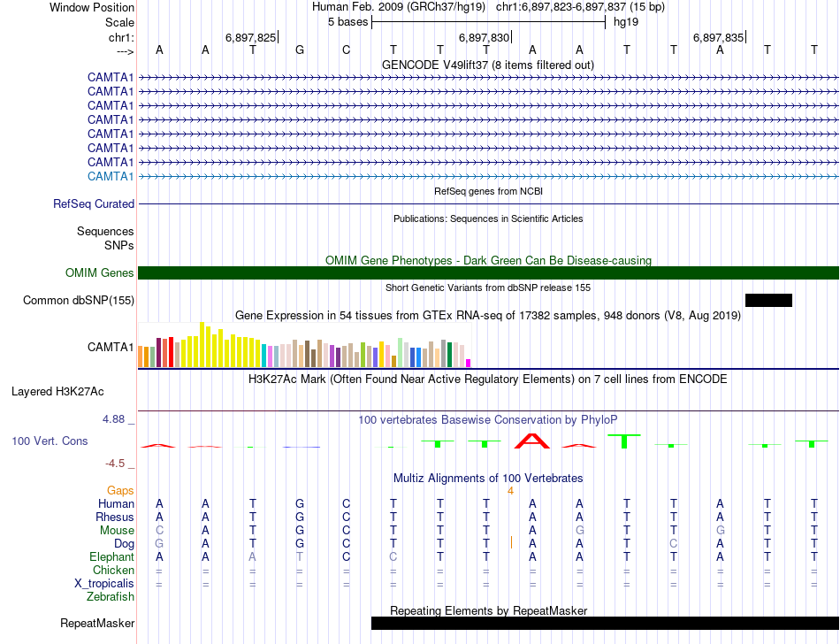Select the dark green OMIM gene bar
The height and width of the screenshot is (644, 840).
[x=488, y=272]
